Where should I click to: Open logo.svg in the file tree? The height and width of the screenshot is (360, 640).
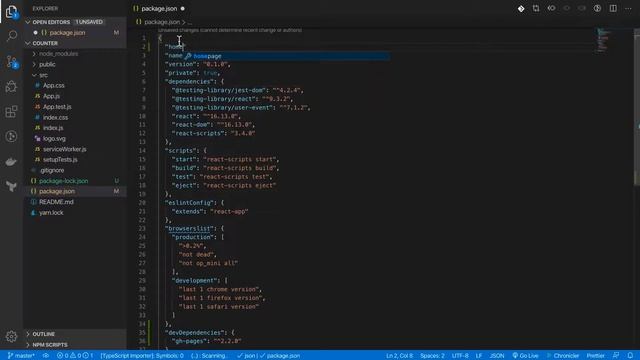click(x=54, y=138)
